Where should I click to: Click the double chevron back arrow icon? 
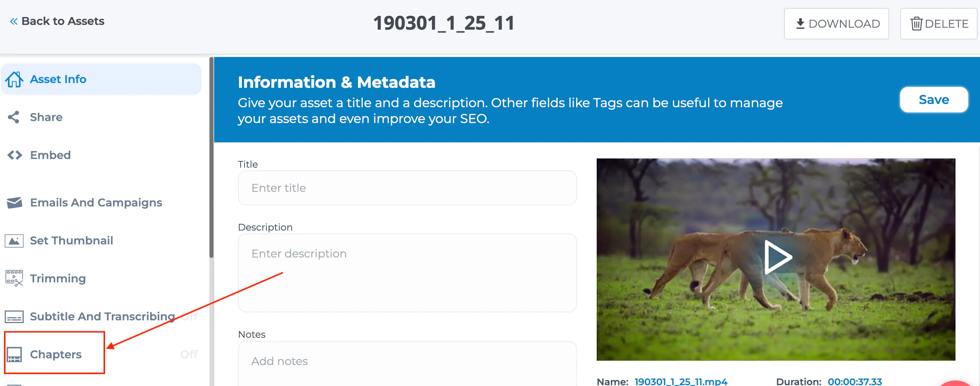pos(14,21)
